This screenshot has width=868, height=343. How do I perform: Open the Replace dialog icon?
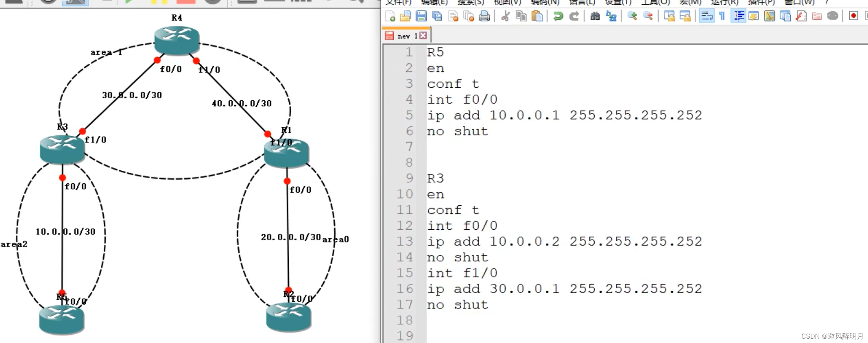[x=611, y=16]
